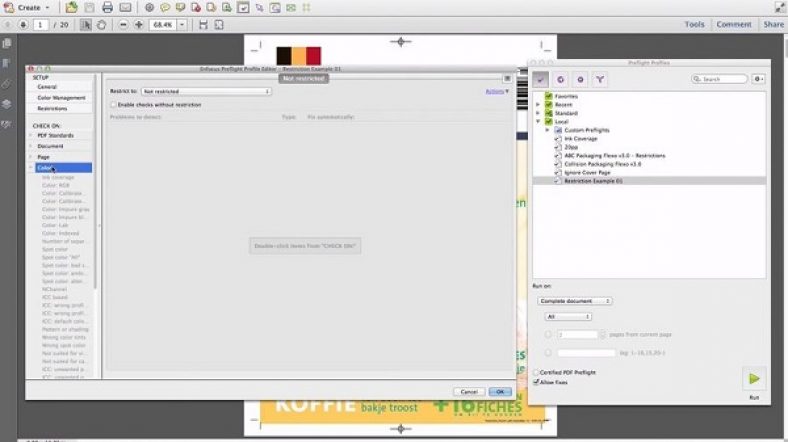Click the zoom out minus icon

(x=123, y=24)
